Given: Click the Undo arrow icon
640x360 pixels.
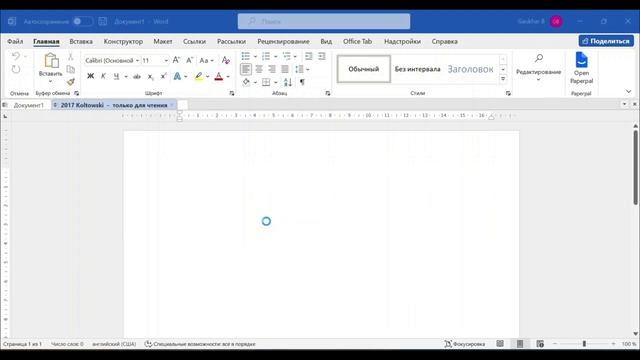Looking at the screenshot, I should 16,56.
